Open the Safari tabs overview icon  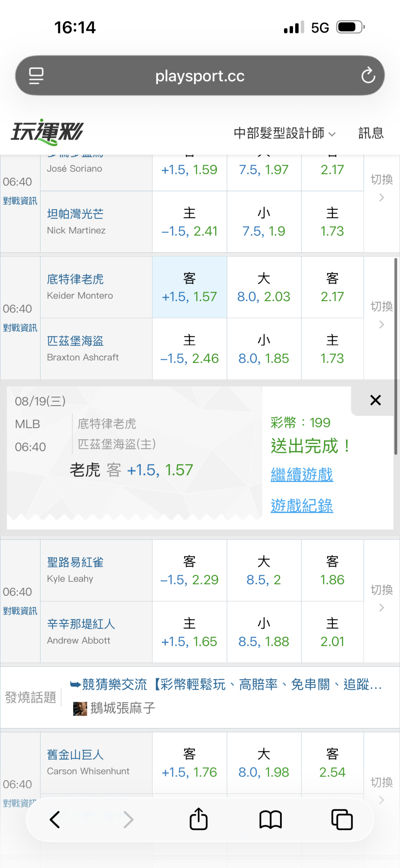point(342,819)
